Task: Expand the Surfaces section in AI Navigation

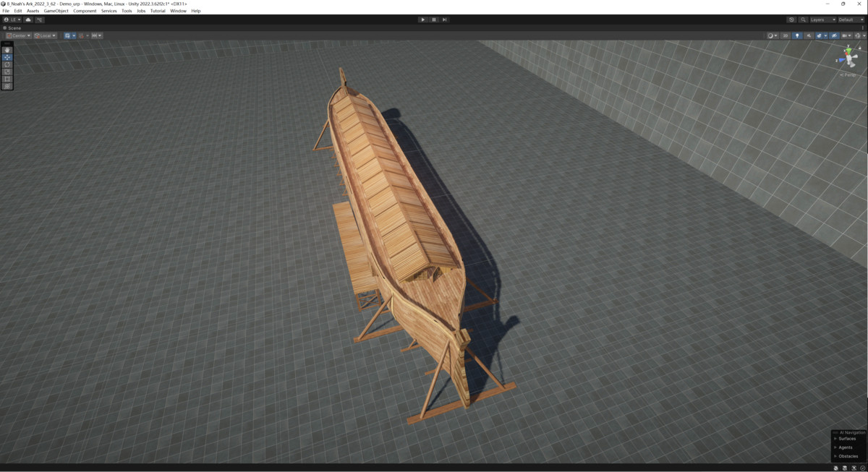Action: click(846, 439)
